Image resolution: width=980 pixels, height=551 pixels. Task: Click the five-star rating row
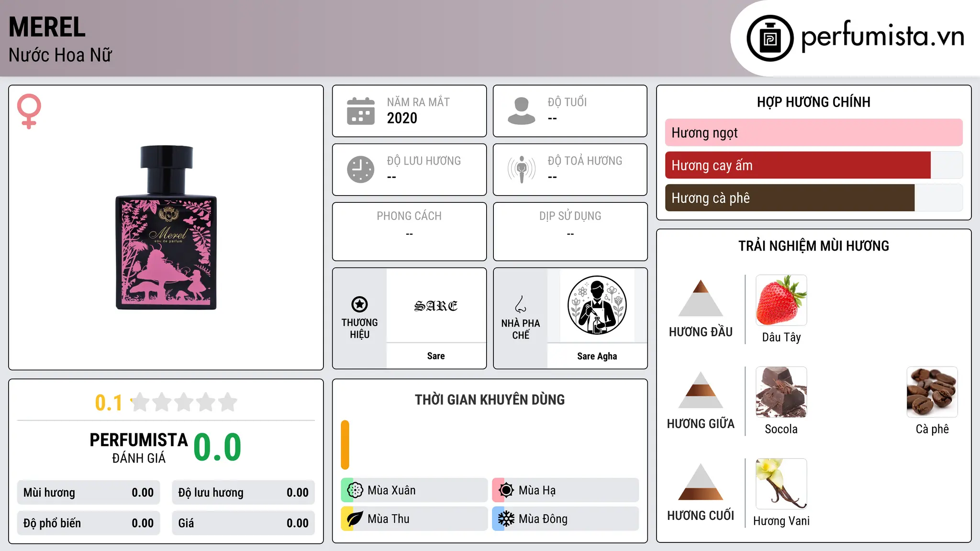pos(184,402)
